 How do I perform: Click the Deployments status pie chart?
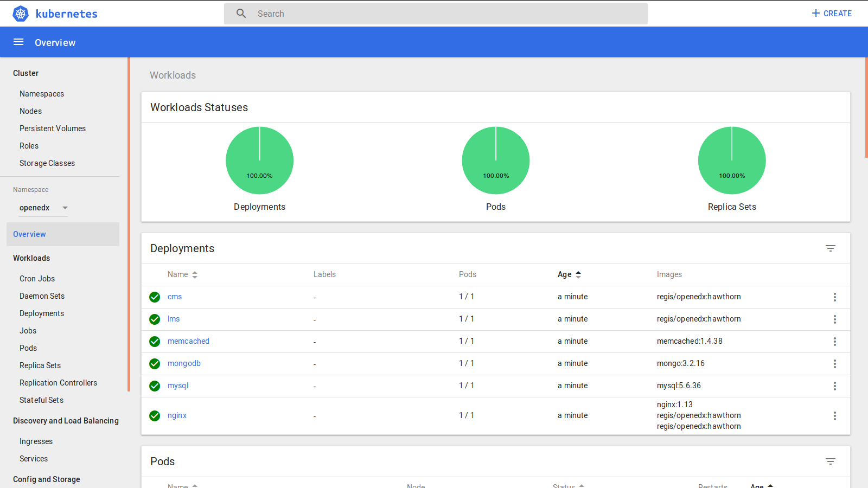[x=259, y=160]
